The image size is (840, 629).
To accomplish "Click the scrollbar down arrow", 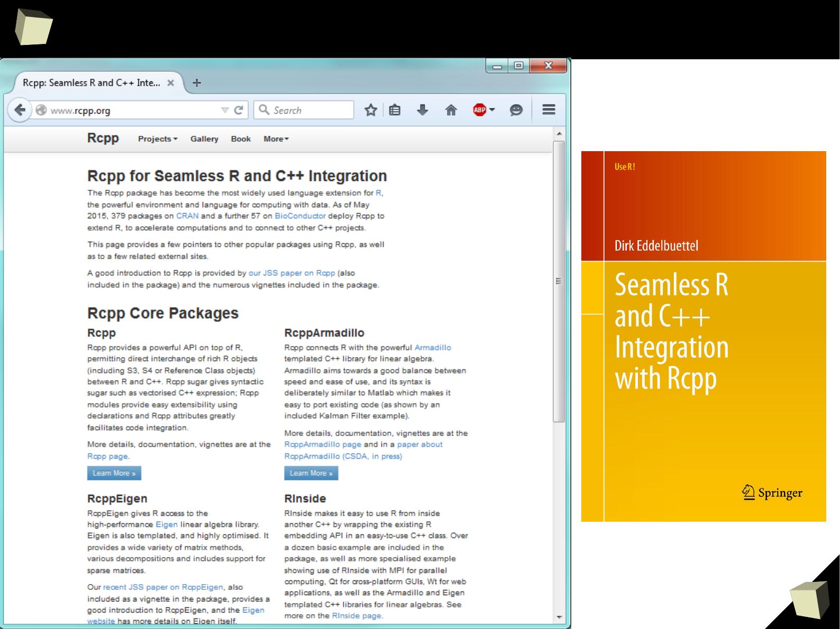I will tap(559, 617).
